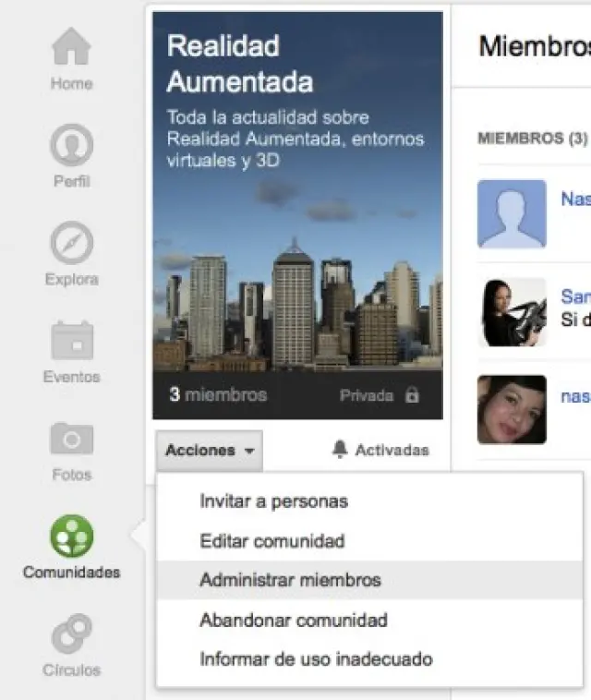The width and height of the screenshot is (591, 700).
Task: Open Círculos icon in sidebar
Action: [71, 634]
